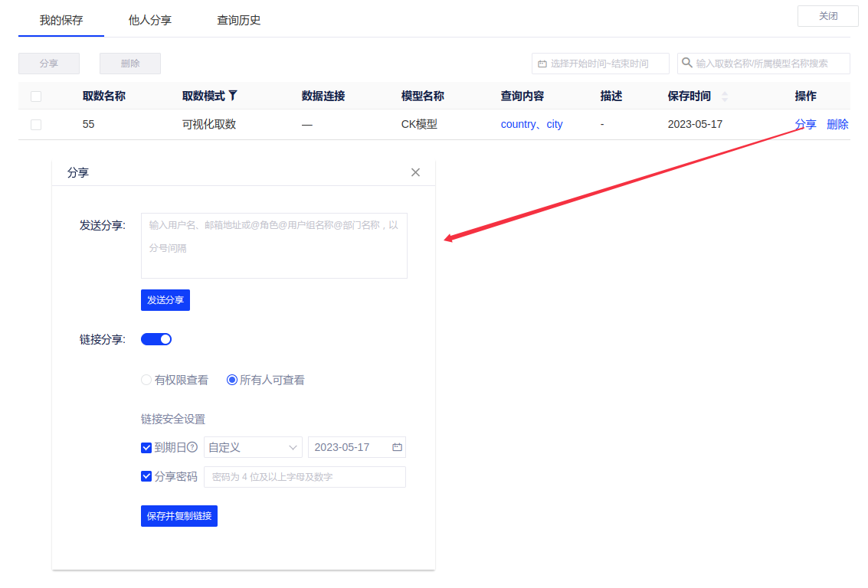Open the start-end time range picker

[x=600, y=64]
